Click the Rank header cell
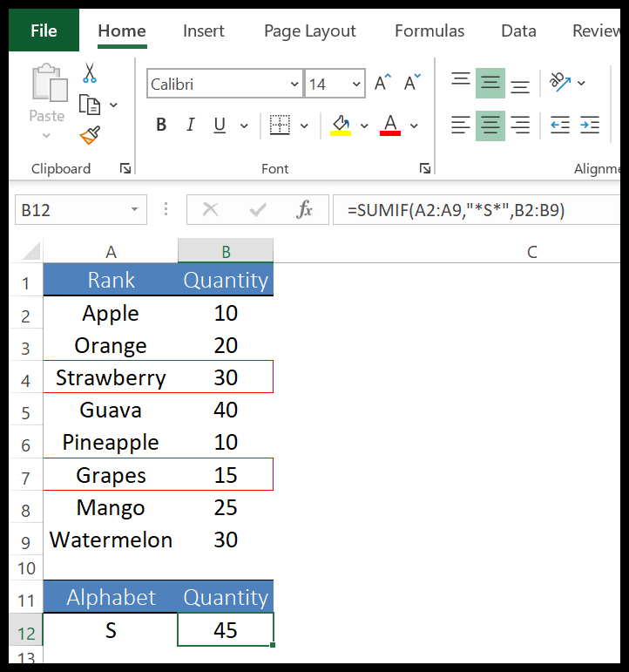This screenshot has width=629, height=672. [111, 280]
